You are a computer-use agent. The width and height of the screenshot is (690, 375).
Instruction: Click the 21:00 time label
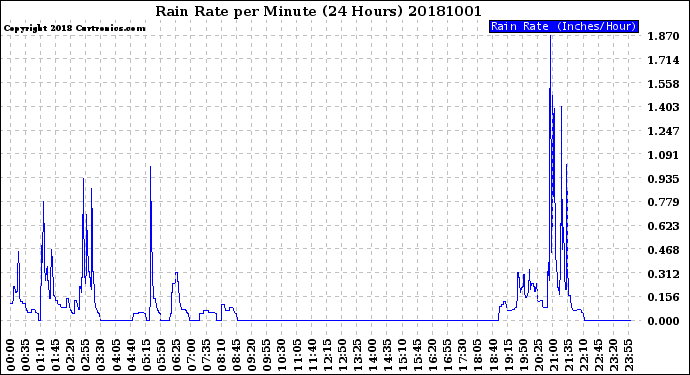pos(554,355)
